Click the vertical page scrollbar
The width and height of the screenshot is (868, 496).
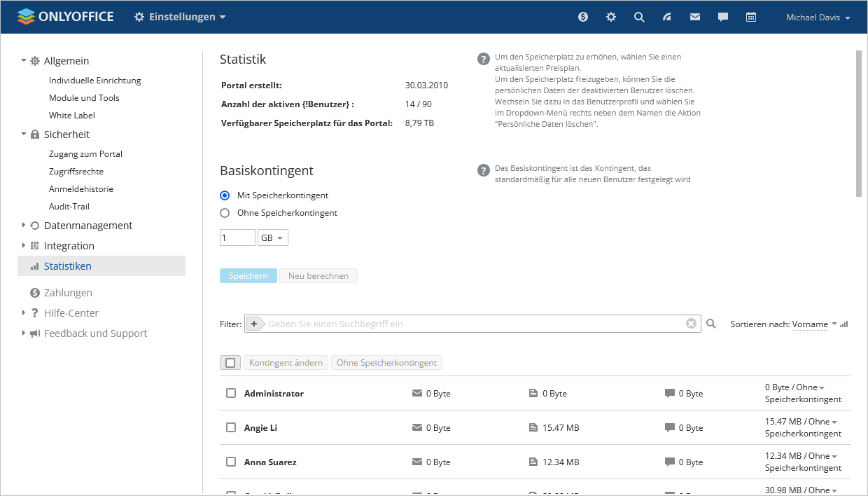click(x=859, y=123)
